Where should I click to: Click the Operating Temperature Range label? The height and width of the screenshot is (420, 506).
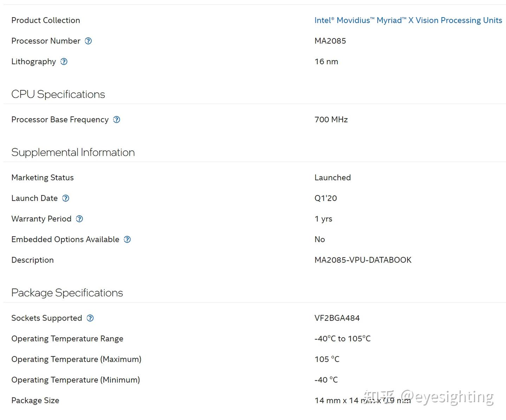(67, 339)
